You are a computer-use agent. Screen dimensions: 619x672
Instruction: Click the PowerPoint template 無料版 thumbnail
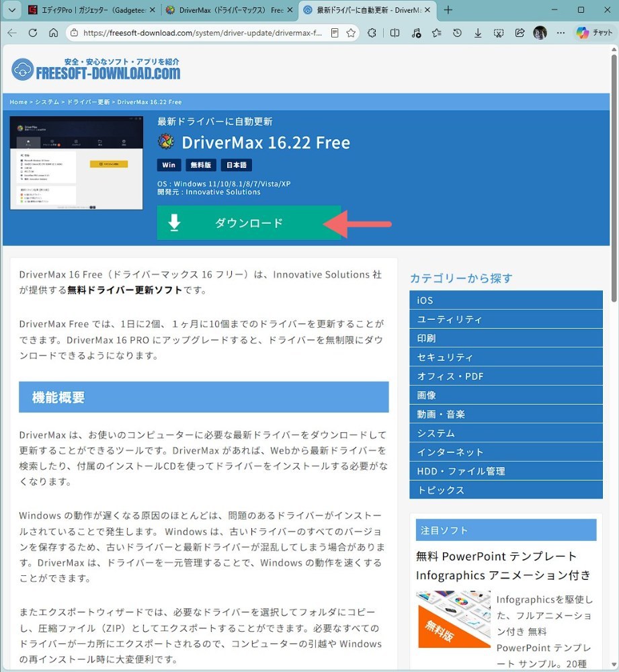(x=453, y=620)
